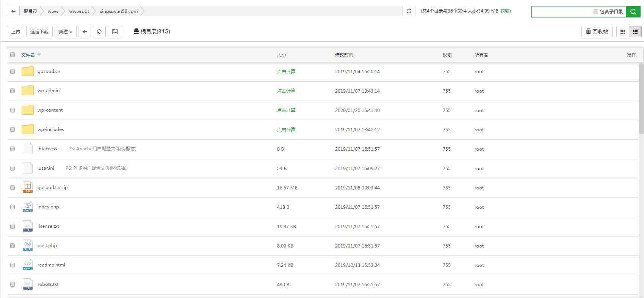The image size is (644, 298).
Task: Open the wp-content folder name
Action: point(50,110)
